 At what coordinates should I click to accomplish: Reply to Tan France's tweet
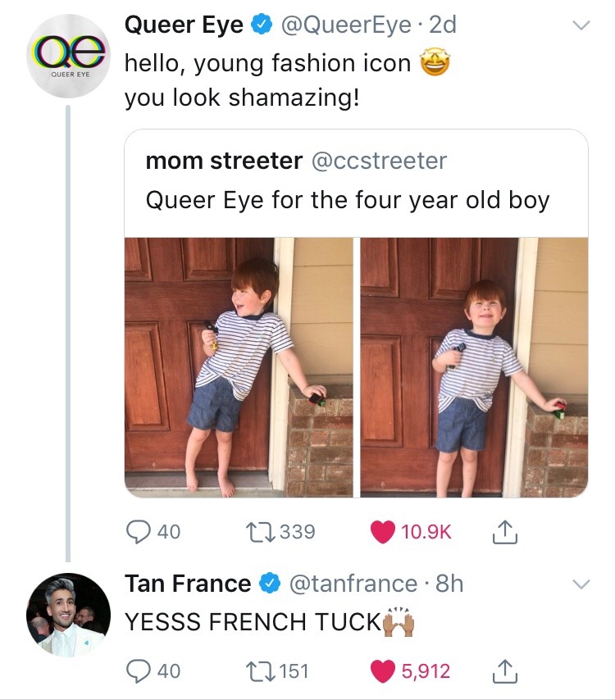tap(138, 671)
